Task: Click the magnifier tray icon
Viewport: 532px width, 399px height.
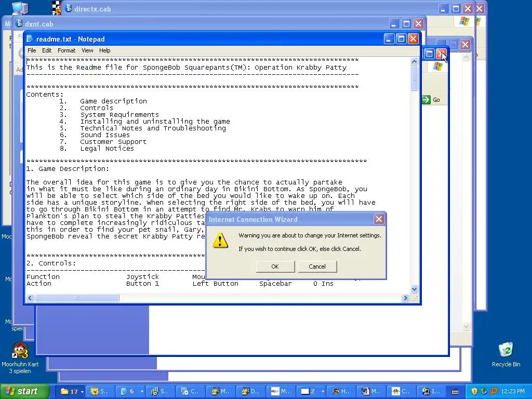Action: click(x=494, y=392)
